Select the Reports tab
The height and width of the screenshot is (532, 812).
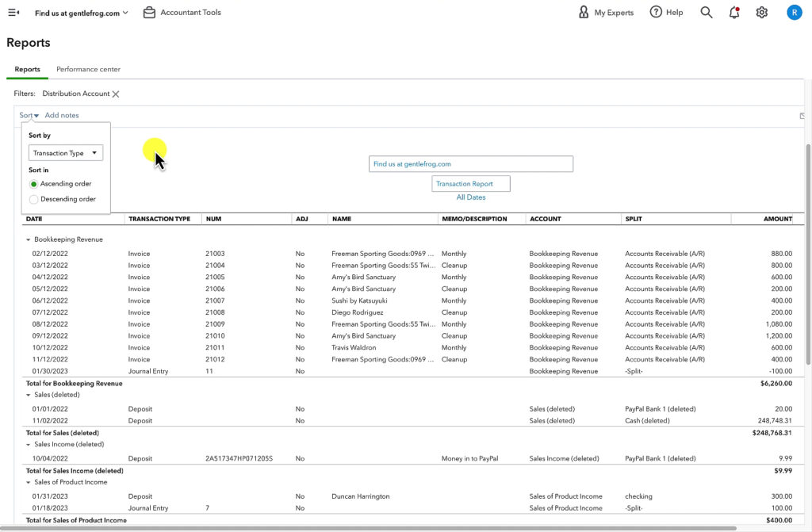26,69
